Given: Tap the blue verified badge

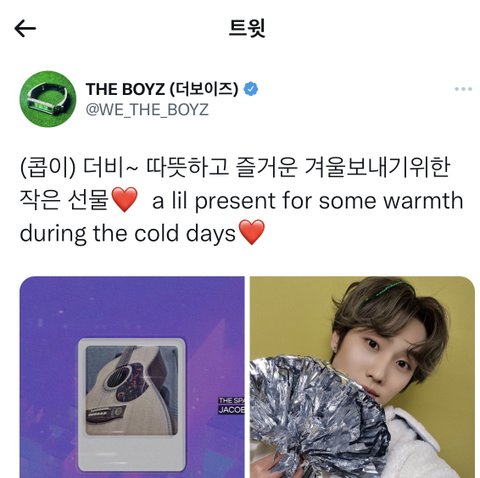Looking at the screenshot, I should [x=251, y=89].
